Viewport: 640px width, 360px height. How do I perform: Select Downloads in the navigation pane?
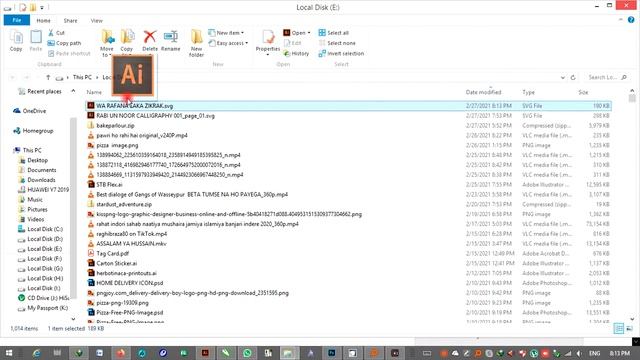click(41, 180)
